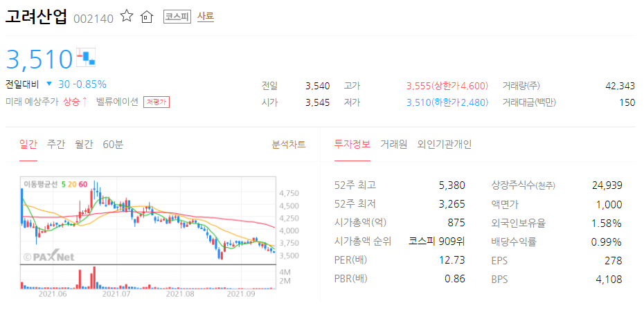Image resolution: width=644 pixels, height=310 pixels.
Task: Click the low price 3,510(하한가2,480)
Action: (x=447, y=102)
